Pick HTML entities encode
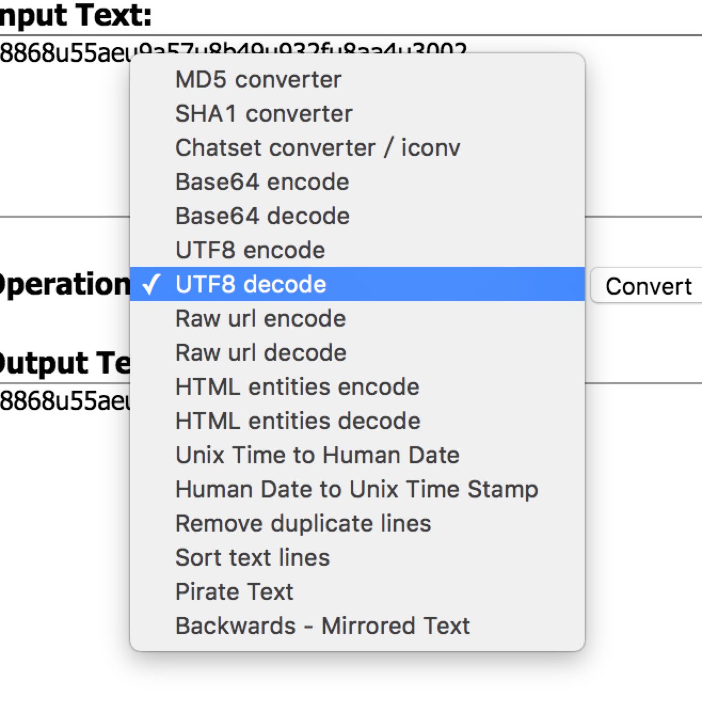This screenshot has height=728, width=702. pos(298,387)
